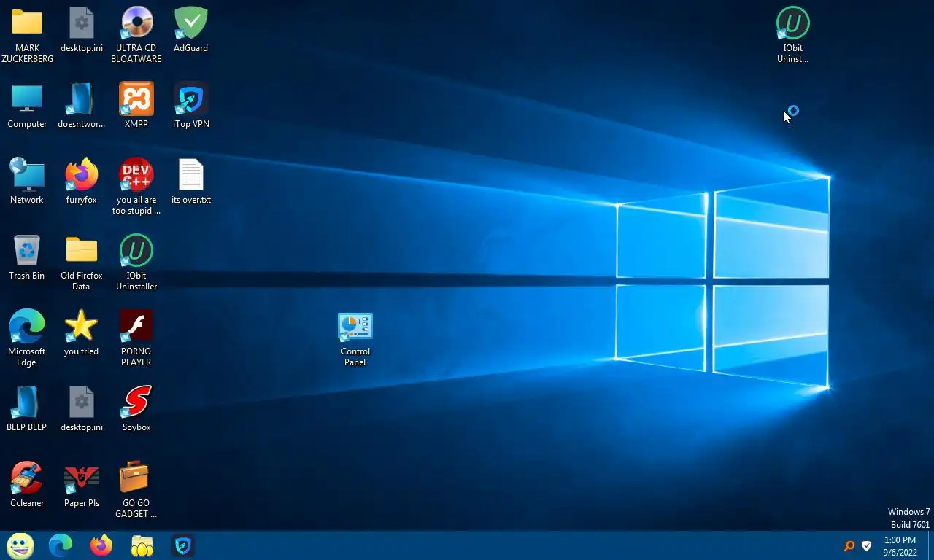The height and width of the screenshot is (560, 934).
Task: Select the Ccleaner desktop shortcut
Action: [x=27, y=478]
